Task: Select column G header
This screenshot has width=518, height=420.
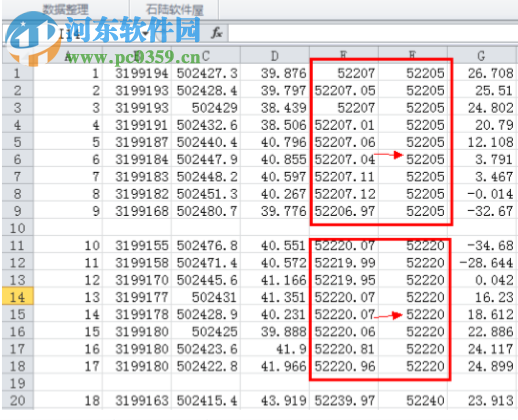Action: pyautogui.click(x=481, y=56)
